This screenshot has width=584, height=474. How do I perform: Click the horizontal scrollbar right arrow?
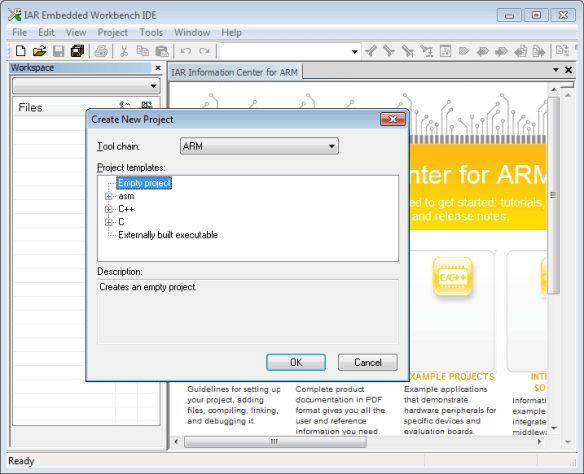(x=539, y=442)
